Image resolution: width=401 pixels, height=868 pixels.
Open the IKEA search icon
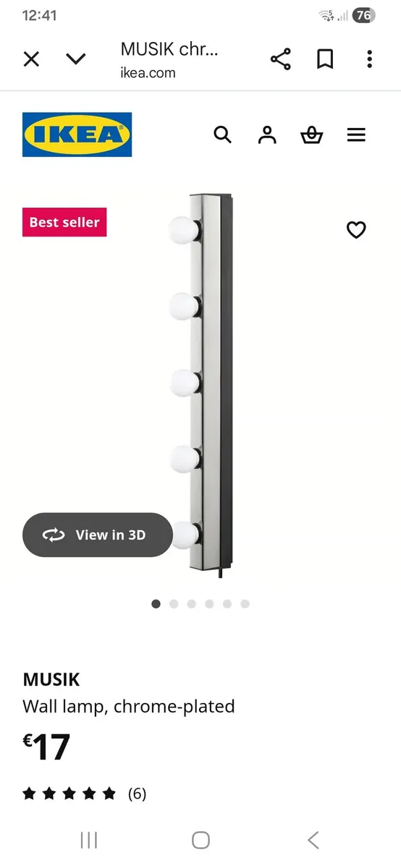[x=222, y=135]
